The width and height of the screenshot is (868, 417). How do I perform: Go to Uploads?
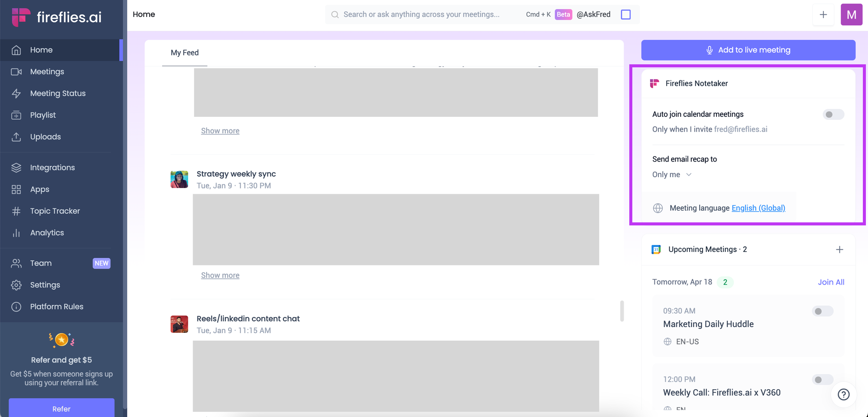pyautogui.click(x=45, y=136)
